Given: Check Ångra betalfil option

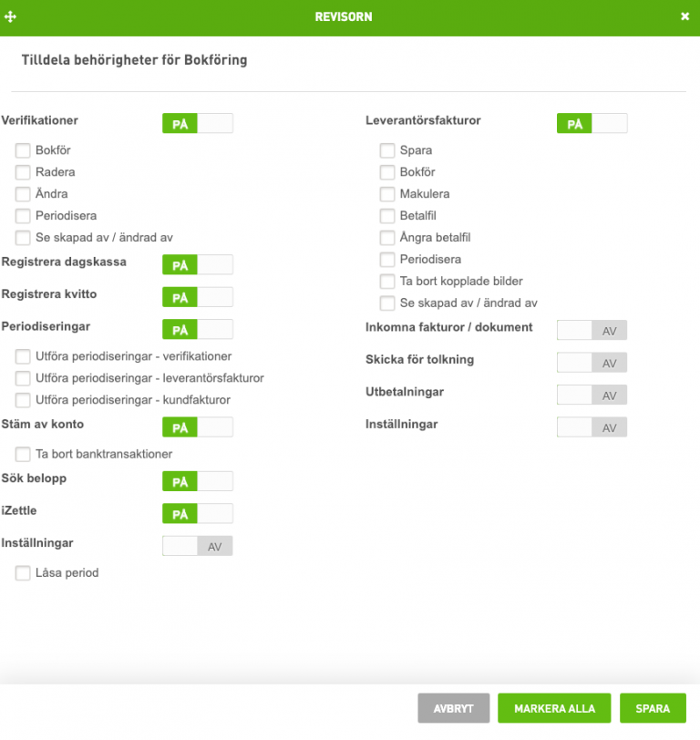Looking at the screenshot, I should click(387, 238).
